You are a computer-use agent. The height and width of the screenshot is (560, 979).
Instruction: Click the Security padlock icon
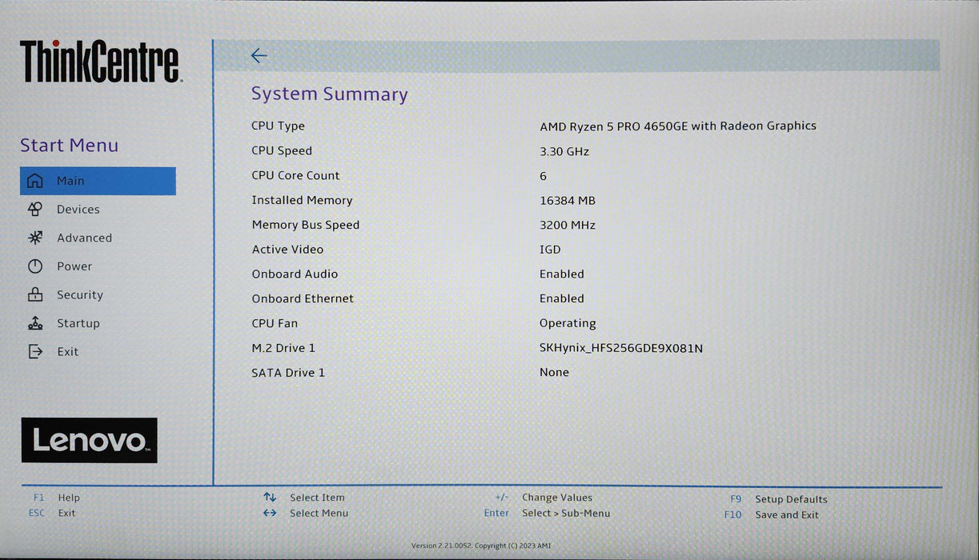[x=35, y=294]
